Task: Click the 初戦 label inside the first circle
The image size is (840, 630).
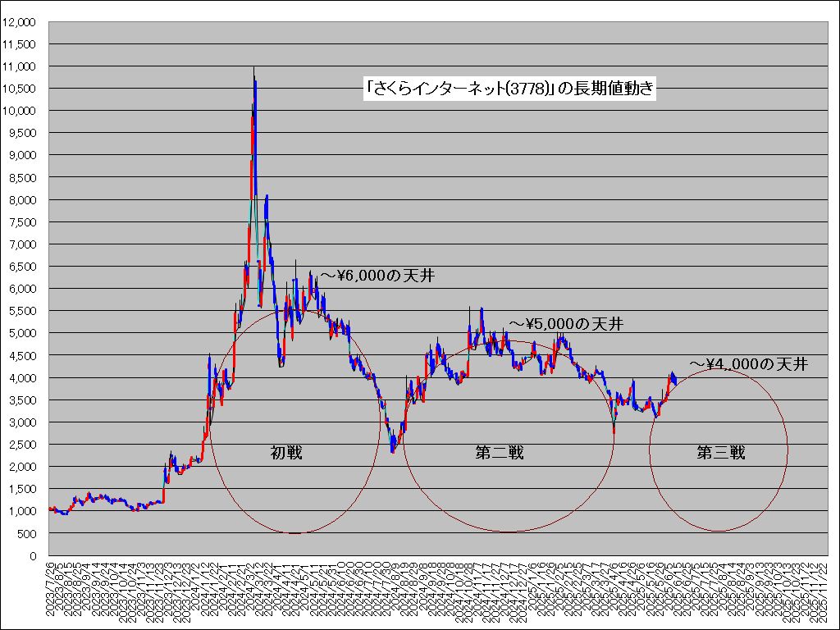Action: (286, 453)
